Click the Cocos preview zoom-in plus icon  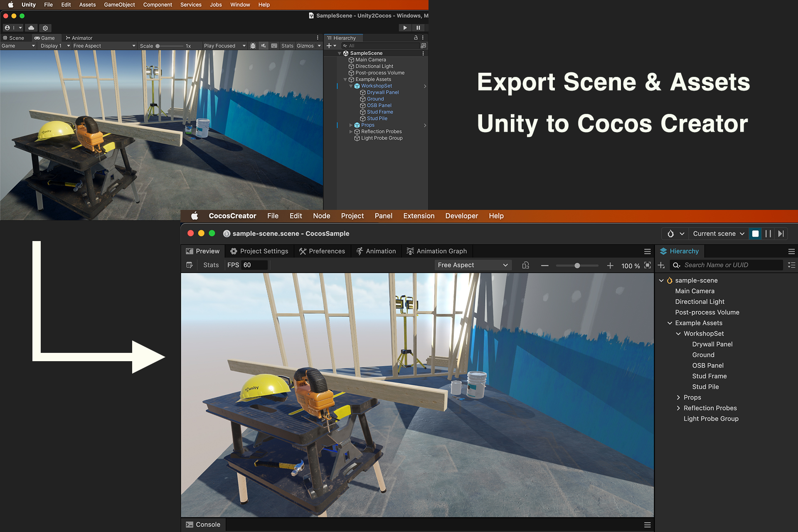point(610,266)
